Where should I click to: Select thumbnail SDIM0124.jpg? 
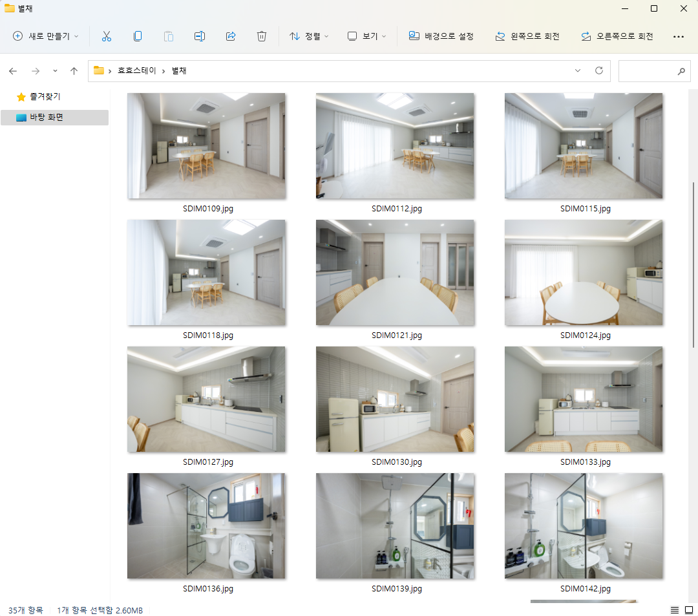[x=584, y=272]
